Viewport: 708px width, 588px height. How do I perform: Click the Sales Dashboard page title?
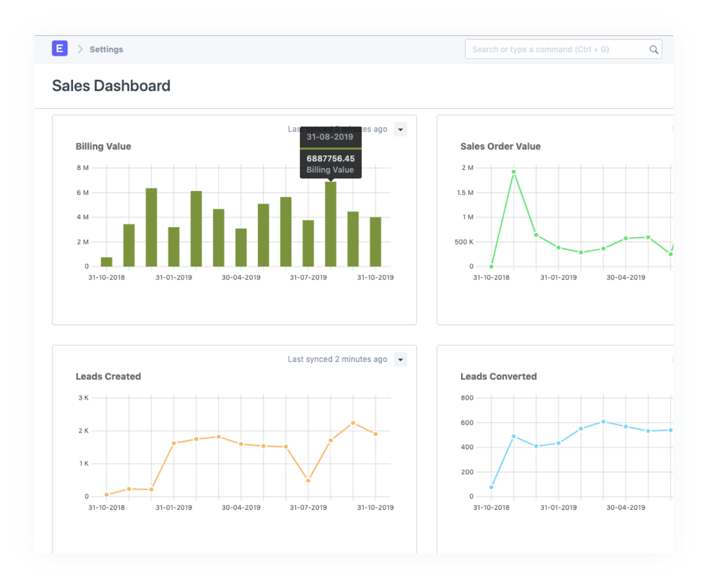click(111, 86)
